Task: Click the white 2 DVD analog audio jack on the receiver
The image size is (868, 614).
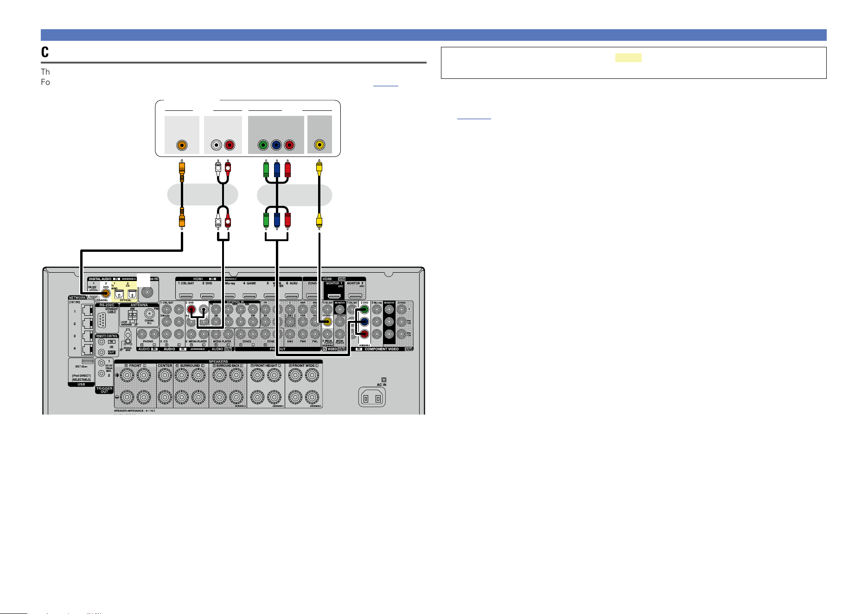Action: (203, 309)
